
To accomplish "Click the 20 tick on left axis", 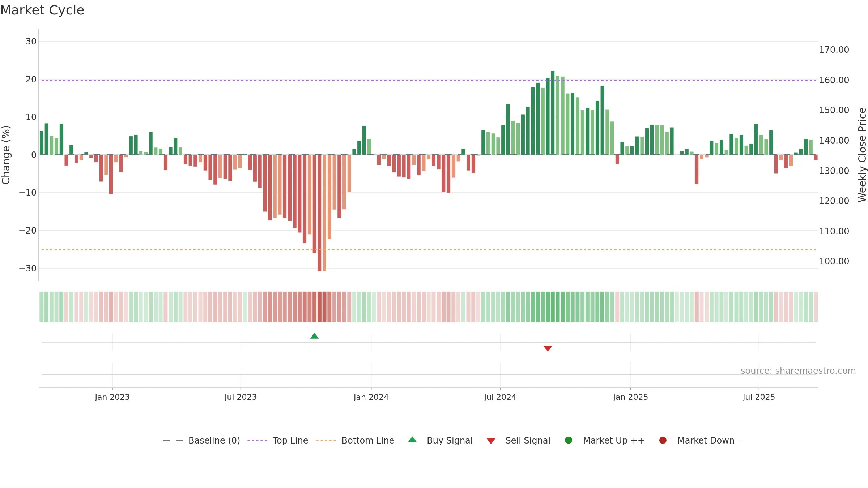I will 31,80.
